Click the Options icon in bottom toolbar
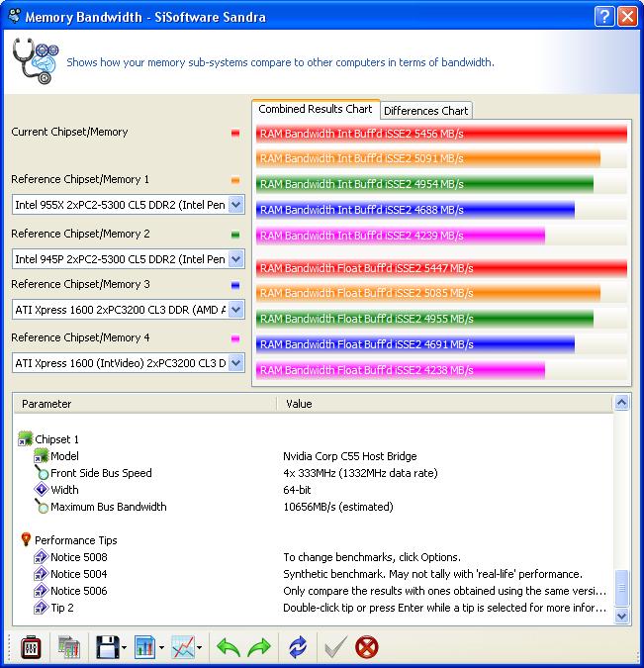Screen dimensions: 644x668 click(x=31, y=647)
